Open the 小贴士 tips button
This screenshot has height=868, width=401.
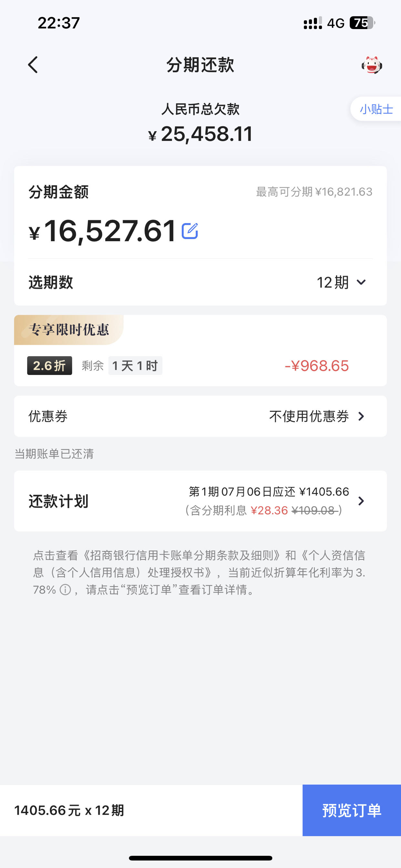pos(376,109)
